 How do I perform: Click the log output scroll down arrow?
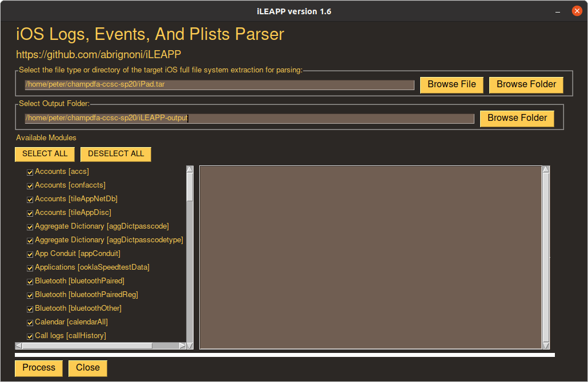click(546, 345)
